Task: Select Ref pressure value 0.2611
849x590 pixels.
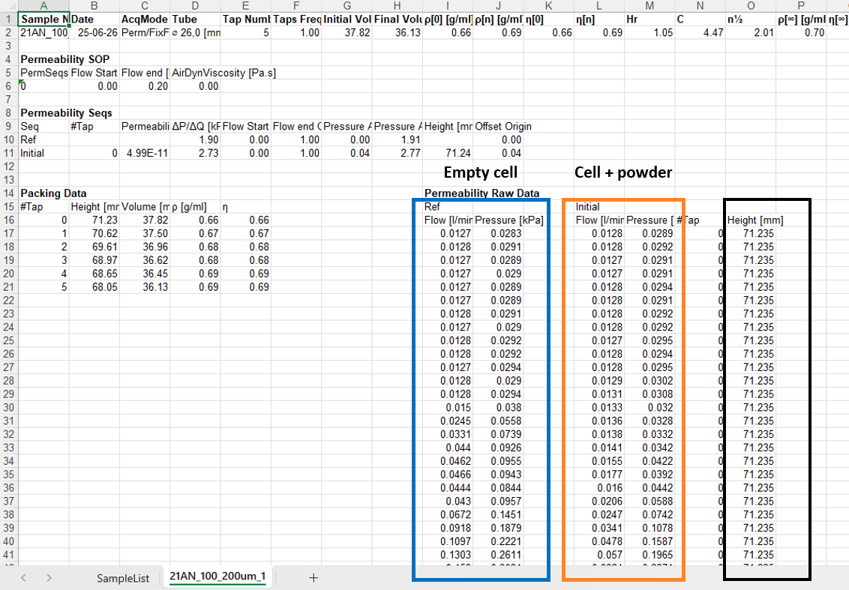Action: coord(498,555)
